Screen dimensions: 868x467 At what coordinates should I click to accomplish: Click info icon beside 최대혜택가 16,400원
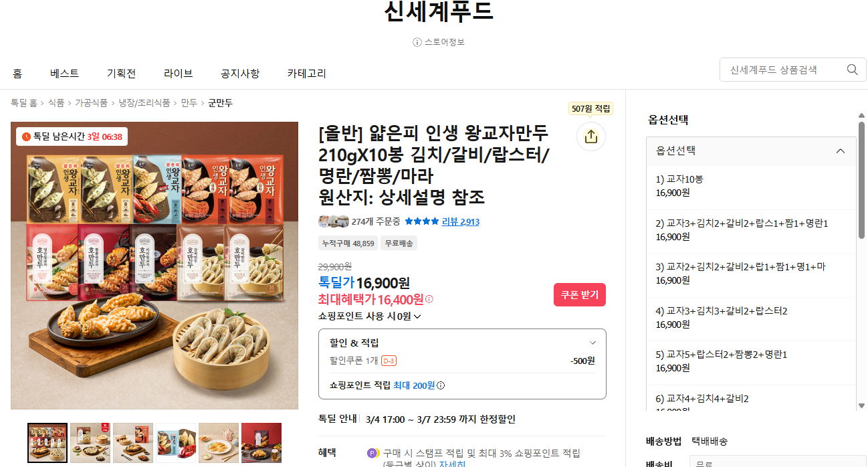pos(429,299)
